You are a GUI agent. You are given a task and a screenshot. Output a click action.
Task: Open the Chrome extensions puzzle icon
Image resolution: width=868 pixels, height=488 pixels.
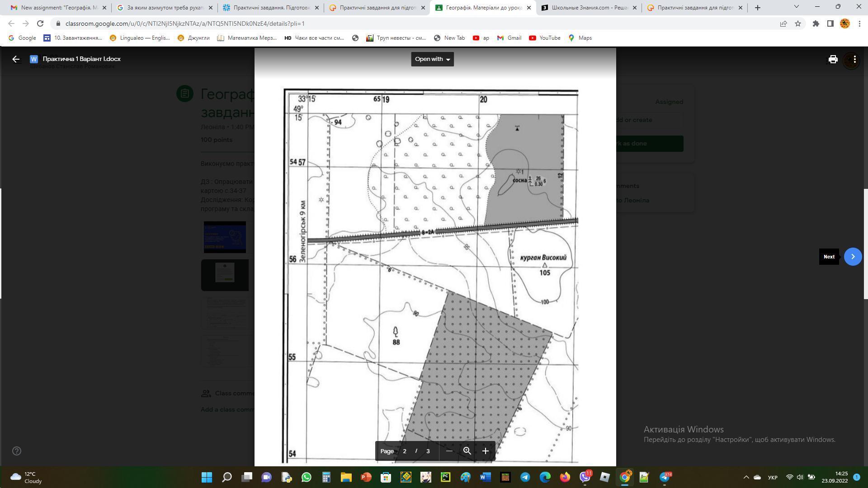click(x=816, y=23)
